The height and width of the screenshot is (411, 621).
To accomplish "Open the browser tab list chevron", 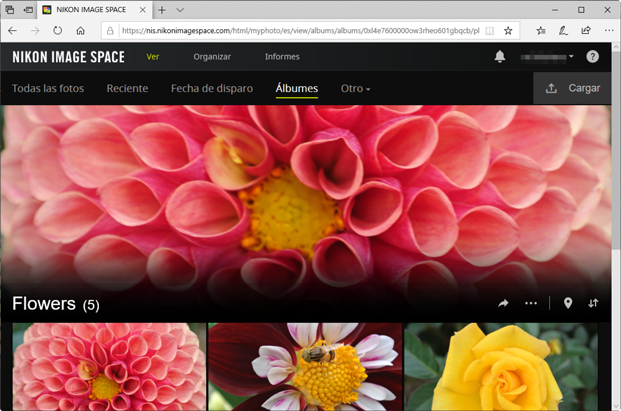I will (x=180, y=9).
